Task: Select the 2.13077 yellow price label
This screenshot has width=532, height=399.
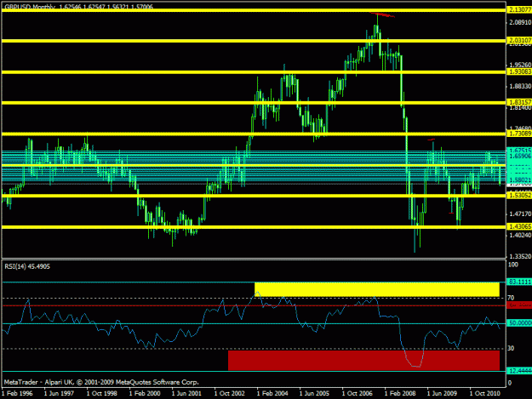Action: 519,10
